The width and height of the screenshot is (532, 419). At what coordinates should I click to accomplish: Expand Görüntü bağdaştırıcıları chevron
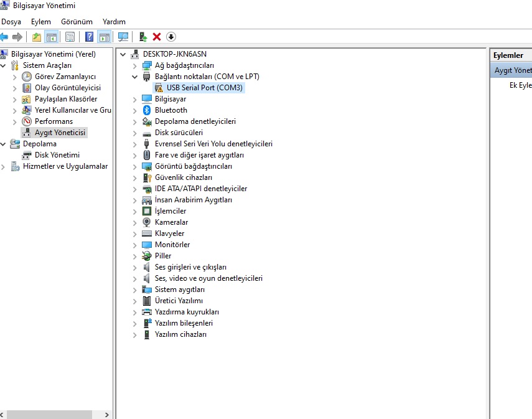[134, 166]
